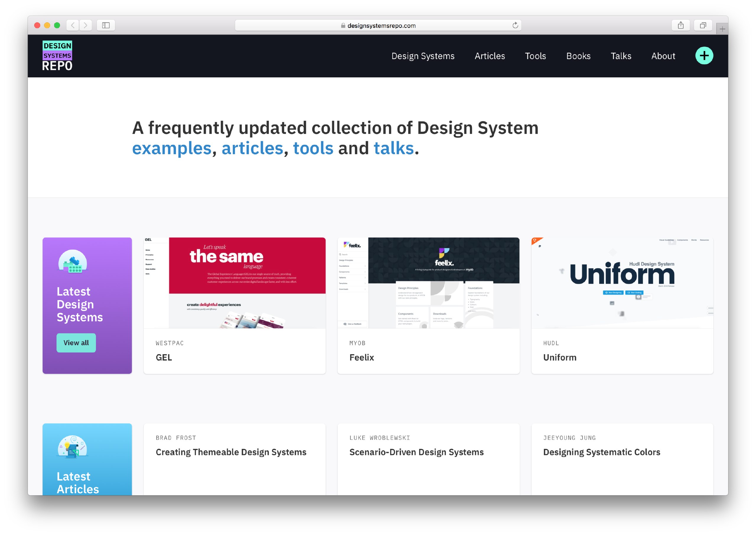Open the GEL card title
The image size is (756, 535).
164,358
